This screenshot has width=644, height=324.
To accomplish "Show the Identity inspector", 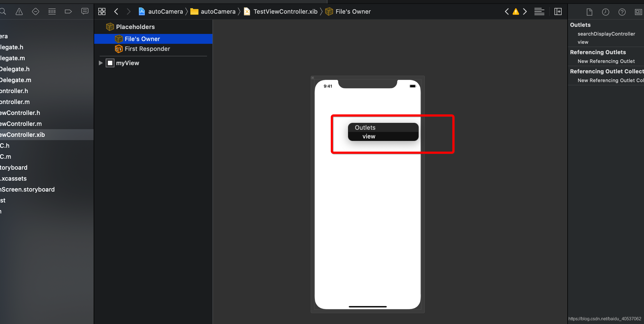I will click(x=639, y=12).
